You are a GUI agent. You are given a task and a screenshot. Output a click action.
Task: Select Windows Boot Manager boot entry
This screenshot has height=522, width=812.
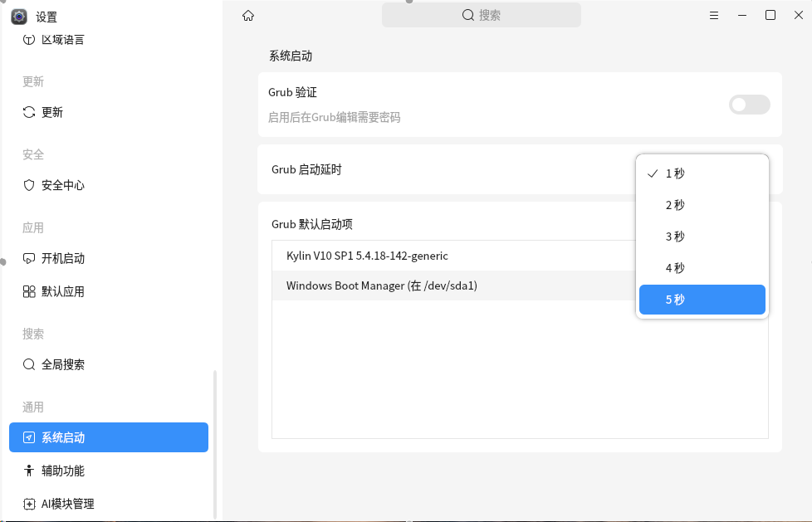(x=454, y=285)
